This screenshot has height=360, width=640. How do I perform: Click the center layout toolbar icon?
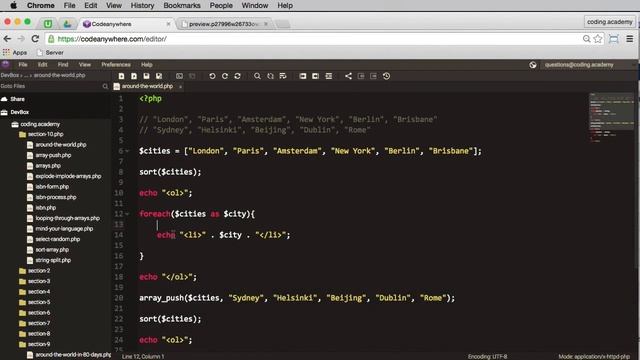point(329,76)
